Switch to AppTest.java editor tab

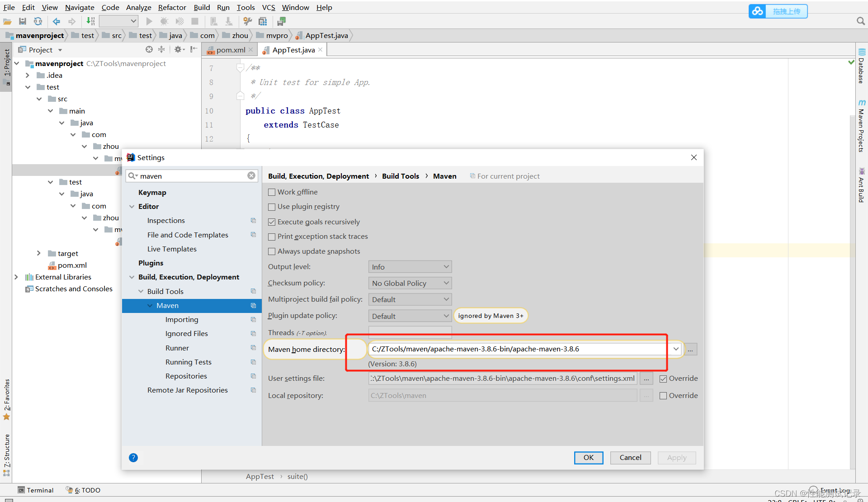pos(293,50)
